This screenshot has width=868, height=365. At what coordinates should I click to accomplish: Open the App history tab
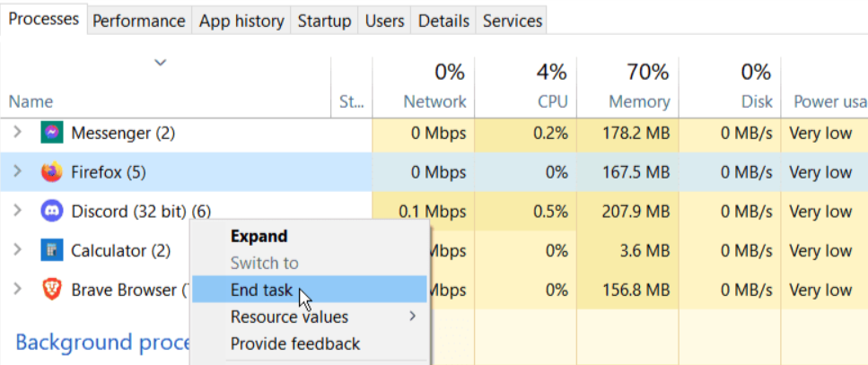tap(241, 21)
